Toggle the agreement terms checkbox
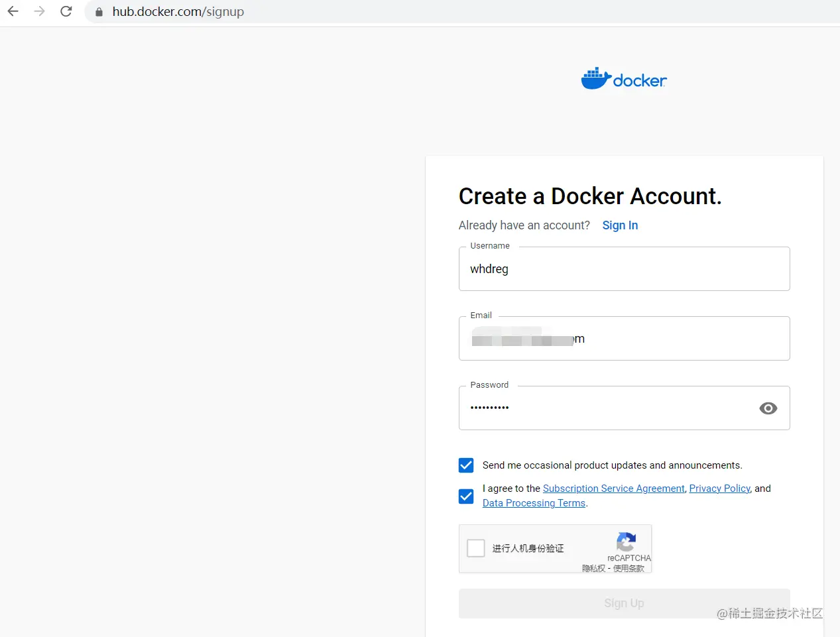Viewport: 840px width, 637px height. (x=466, y=496)
